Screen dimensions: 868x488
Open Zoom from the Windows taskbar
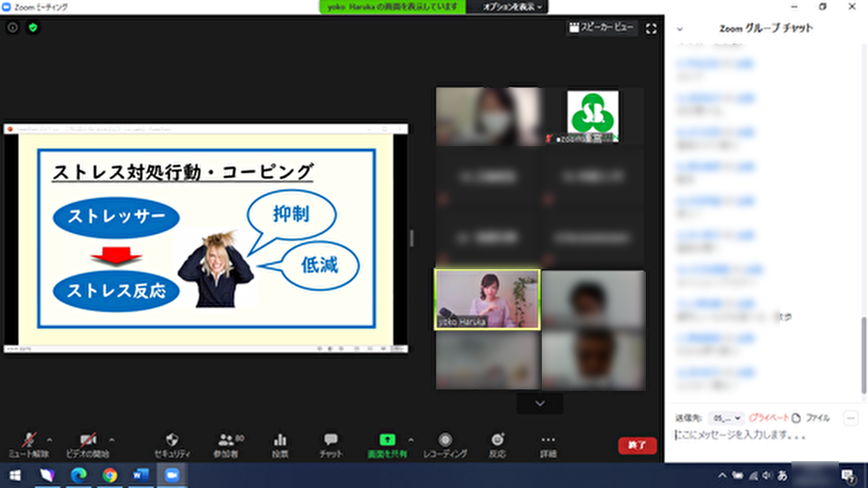coord(171,475)
